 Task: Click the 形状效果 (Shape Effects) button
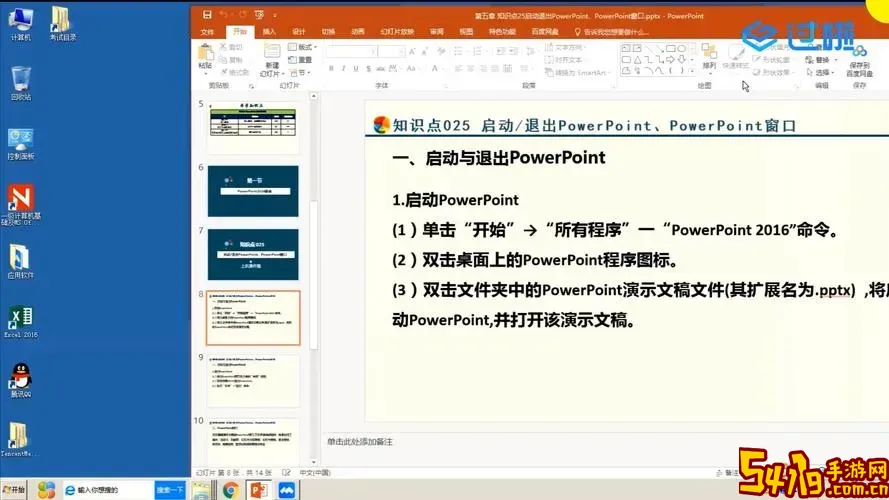(x=772, y=73)
